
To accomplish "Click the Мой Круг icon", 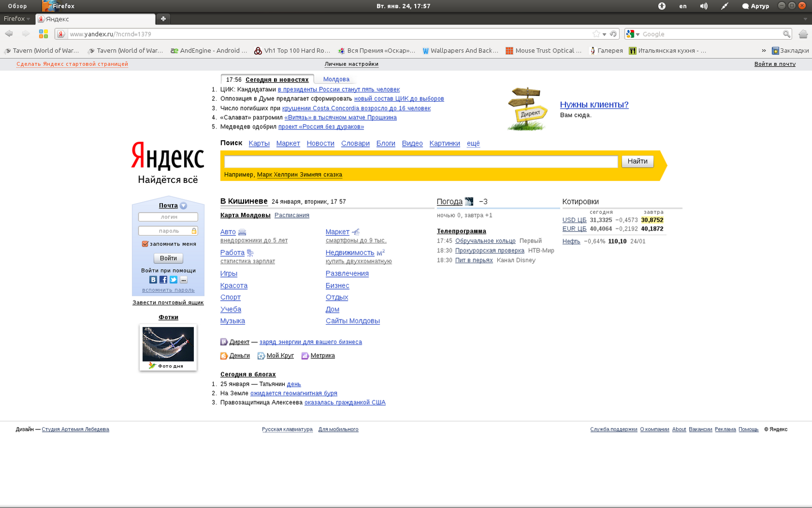I will [261, 356].
